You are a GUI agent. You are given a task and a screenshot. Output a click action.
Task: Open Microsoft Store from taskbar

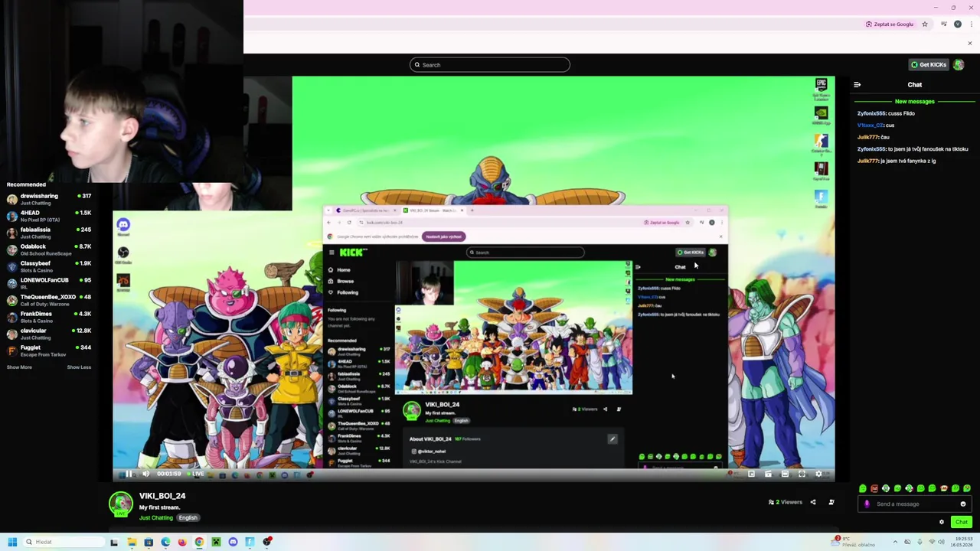point(149,542)
